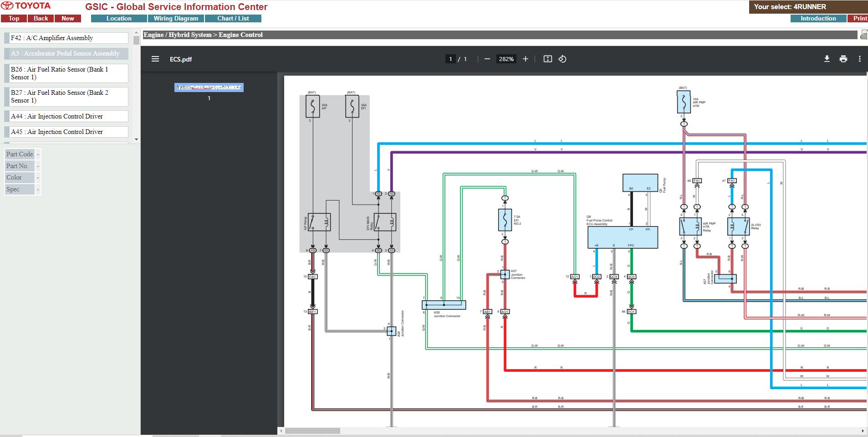Click the EFI MAIN Relay symbol
This screenshot has width=868, height=437.
click(385, 222)
